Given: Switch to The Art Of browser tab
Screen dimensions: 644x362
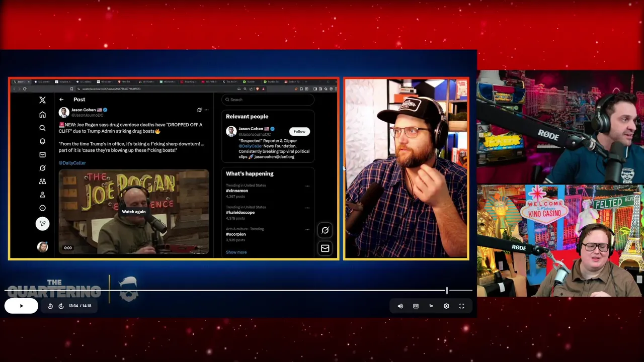Looking at the screenshot, I should [x=229, y=82].
